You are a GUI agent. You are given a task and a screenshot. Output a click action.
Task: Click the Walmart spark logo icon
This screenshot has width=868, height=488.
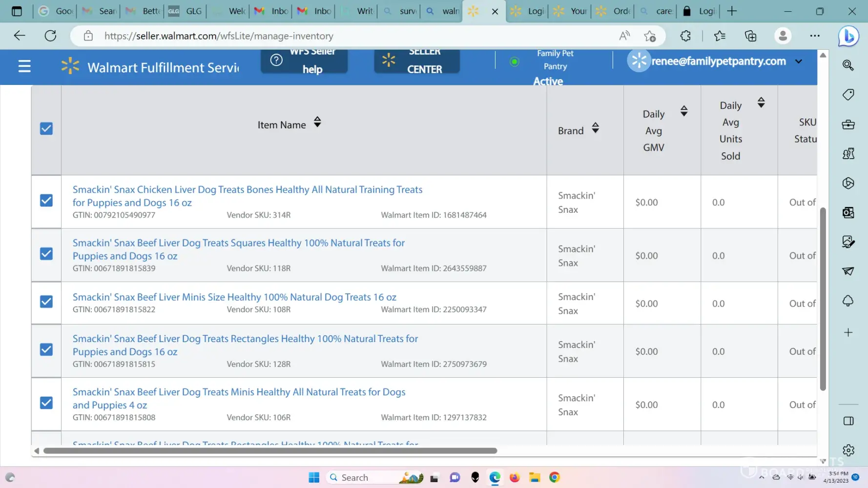coord(70,66)
